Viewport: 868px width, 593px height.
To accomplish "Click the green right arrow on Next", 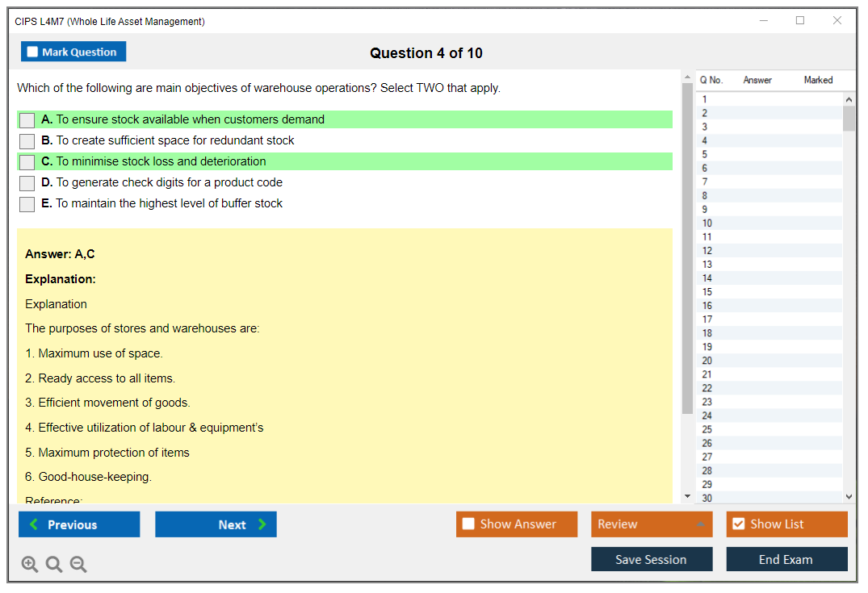I will click(x=262, y=524).
